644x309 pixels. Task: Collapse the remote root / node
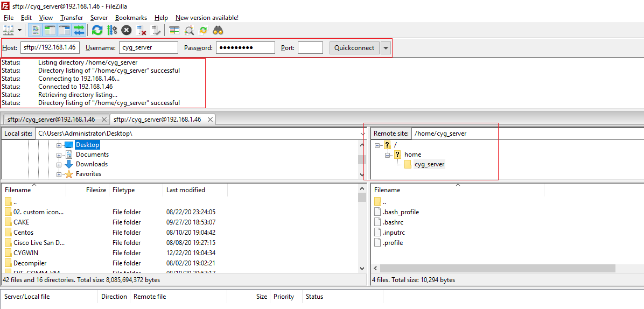click(377, 145)
